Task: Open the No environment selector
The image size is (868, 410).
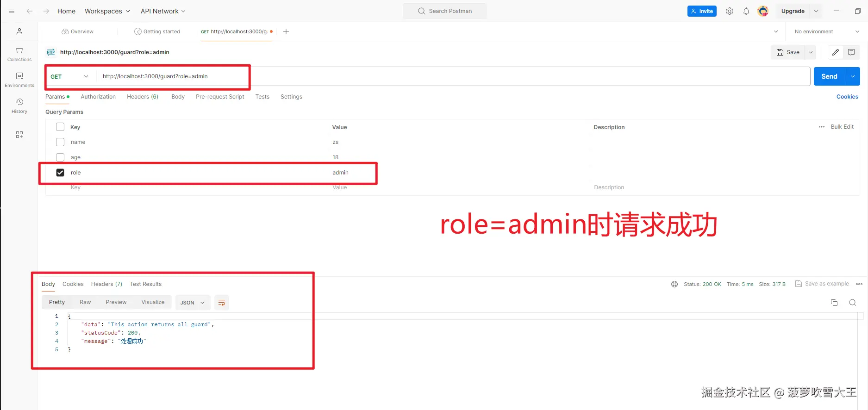Action: pyautogui.click(x=826, y=31)
